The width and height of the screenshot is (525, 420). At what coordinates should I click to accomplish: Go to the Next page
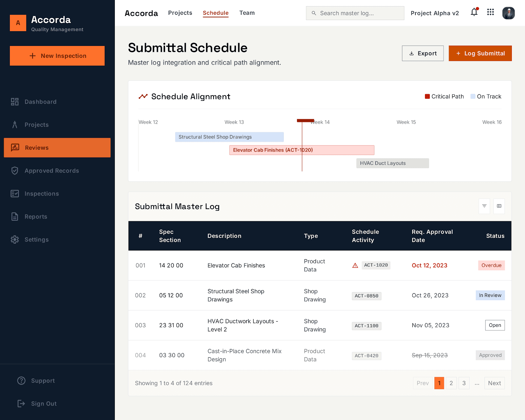tap(494, 383)
